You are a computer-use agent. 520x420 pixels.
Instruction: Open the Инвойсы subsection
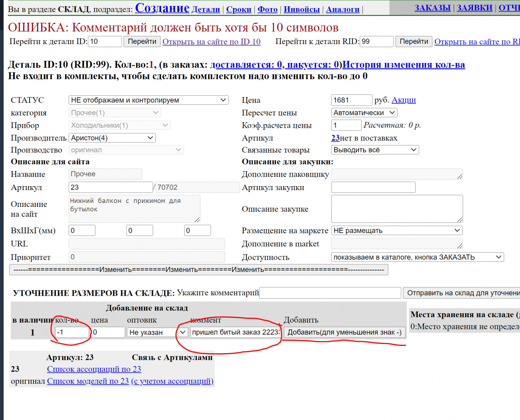click(x=301, y=9)
